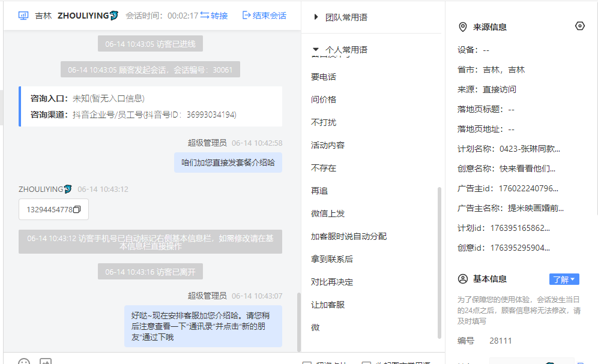Click the visitor name ZHOULIYING in the header
Image resolution: width=598 pixels, height=364 pixels.
pos(83,16)
